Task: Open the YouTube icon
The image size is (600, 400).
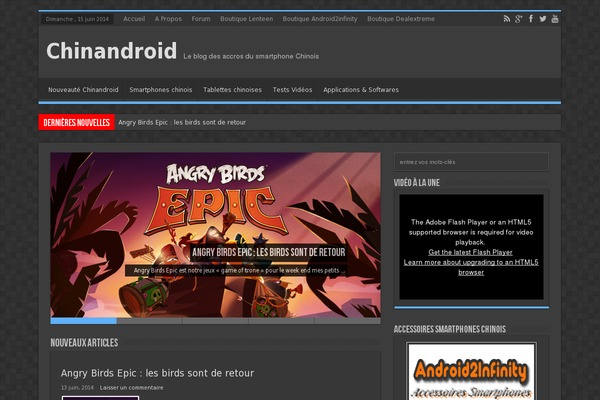Action: 554,19
